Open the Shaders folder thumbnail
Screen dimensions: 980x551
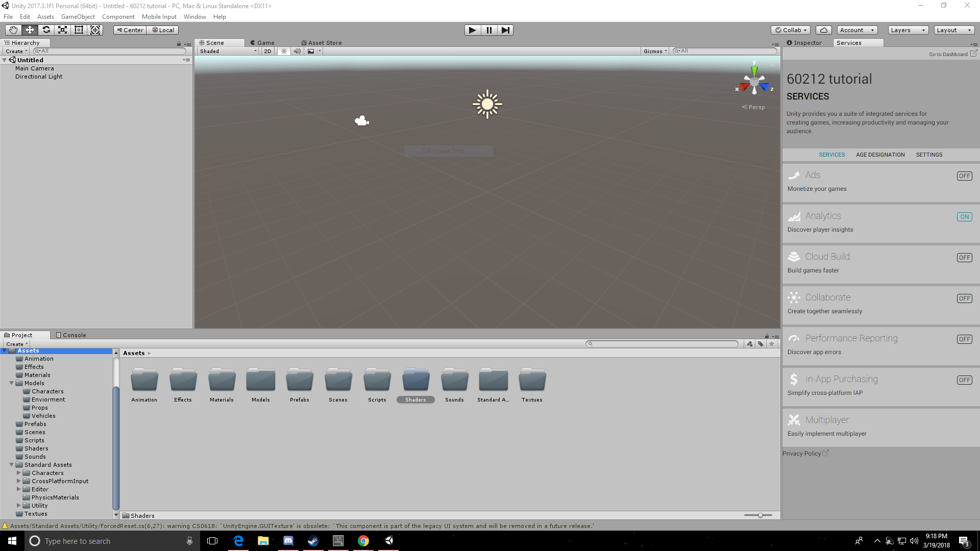point(416,380)
